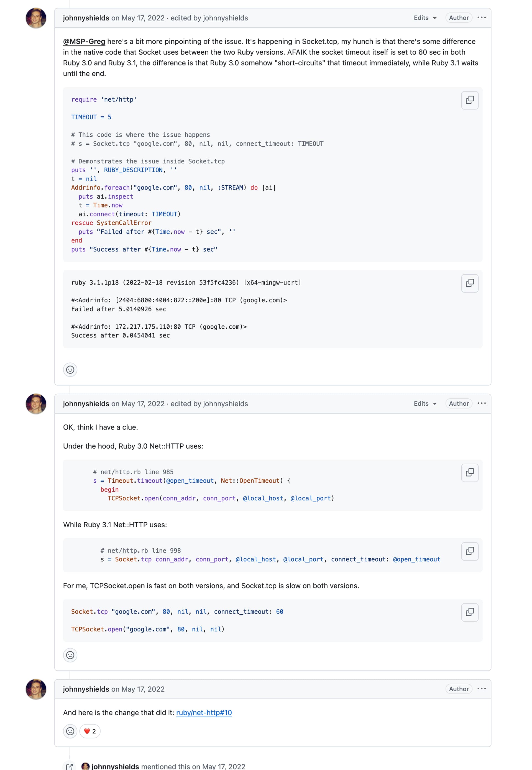Screen dimensions: 532x770
Task: Copy the net/http.rb line 998 snippet
Action: tap(469, 551)
